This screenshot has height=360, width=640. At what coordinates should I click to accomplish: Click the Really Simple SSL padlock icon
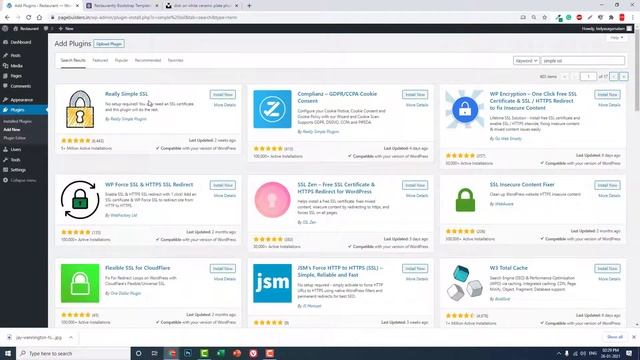click(80, 109)
